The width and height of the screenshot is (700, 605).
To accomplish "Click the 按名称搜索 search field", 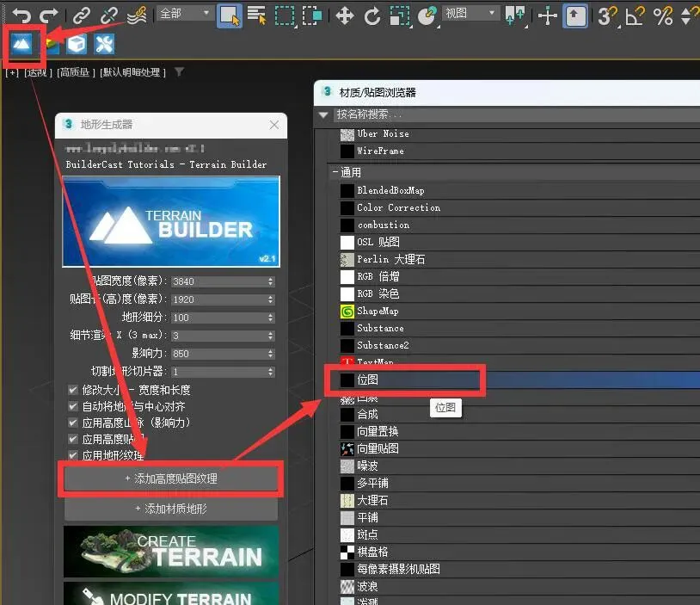I will tap(517, 114).
